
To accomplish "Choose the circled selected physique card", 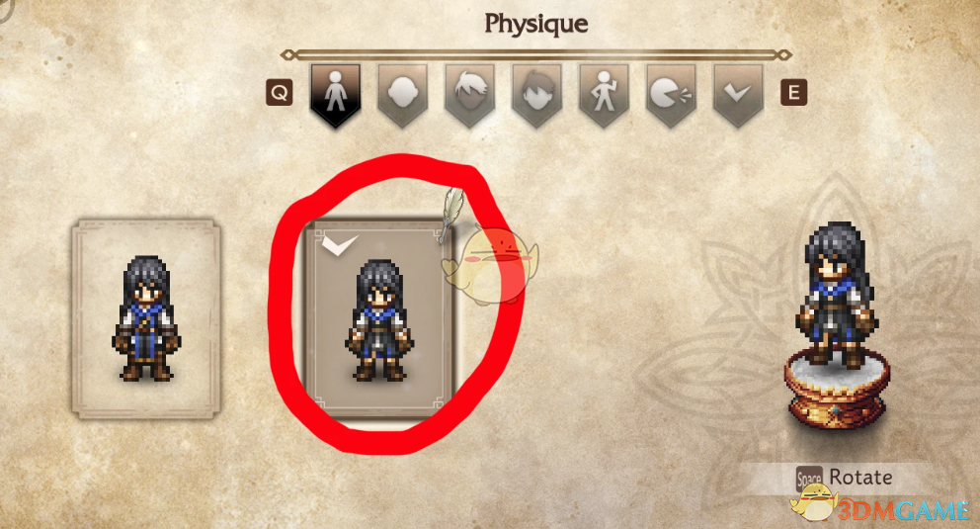I will tap(379, 319).
